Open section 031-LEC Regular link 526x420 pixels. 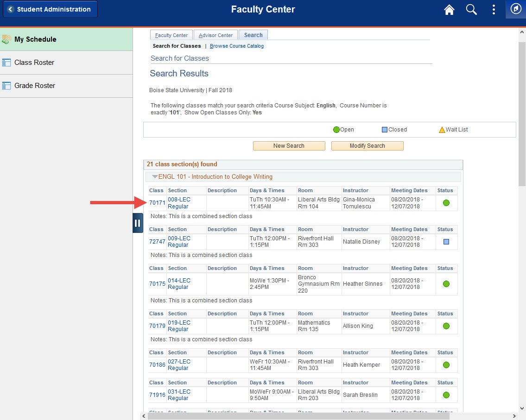click(x=179, y=395)
